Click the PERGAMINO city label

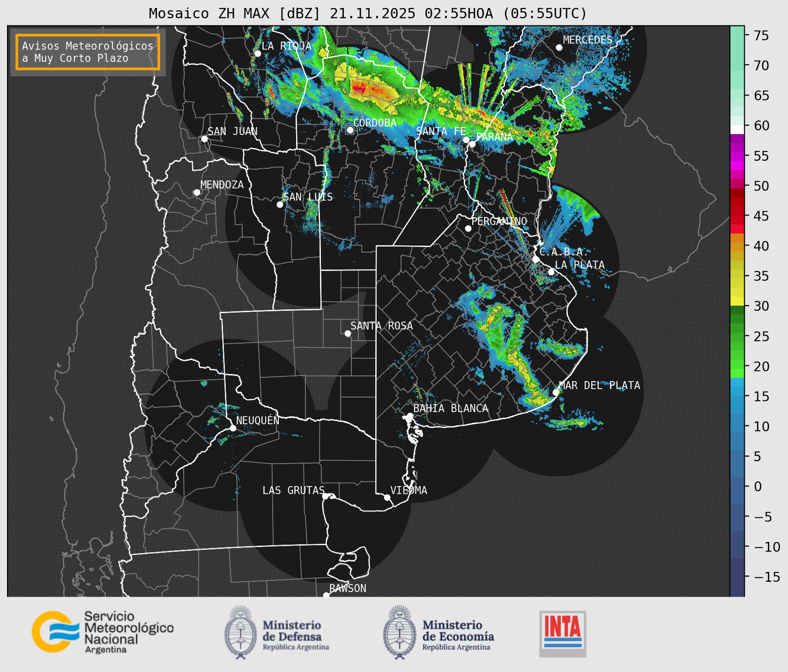499,222
